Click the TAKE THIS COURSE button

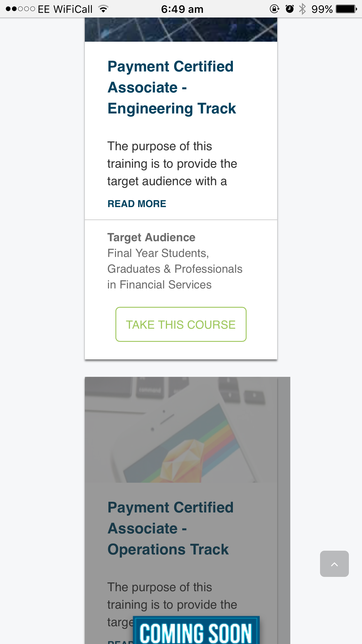pos(181,324)
